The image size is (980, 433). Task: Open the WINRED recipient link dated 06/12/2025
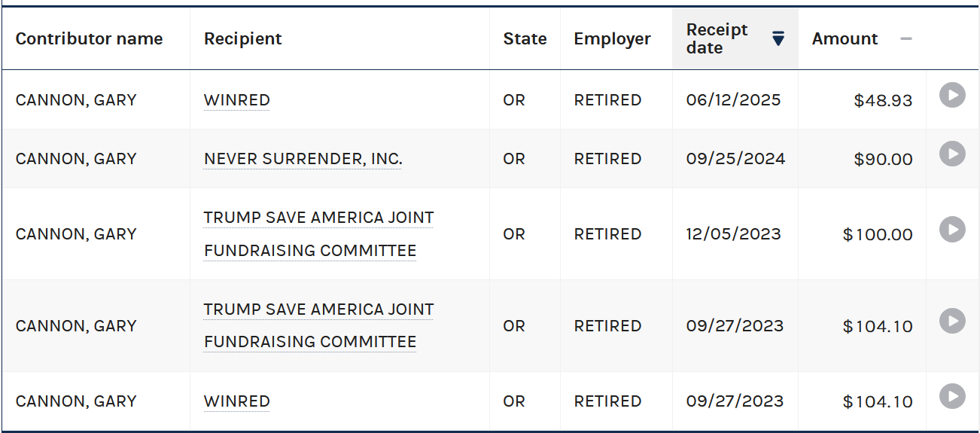(237, 100)
